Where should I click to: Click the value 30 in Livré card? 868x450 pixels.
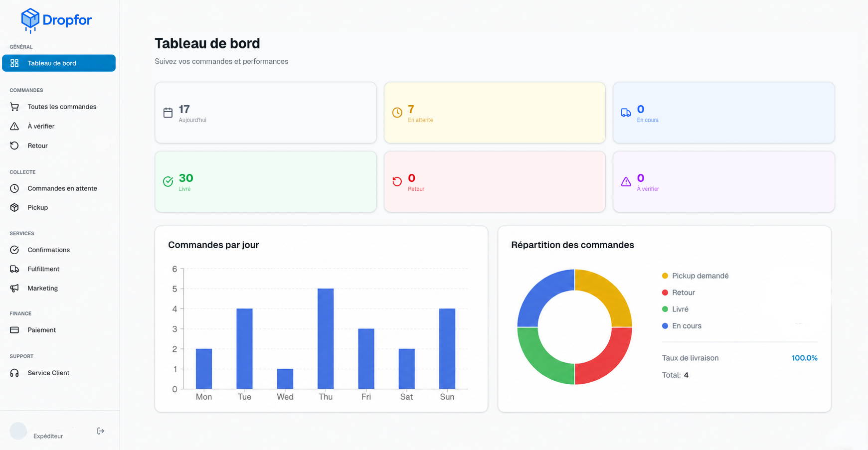[x=186, y=178]
